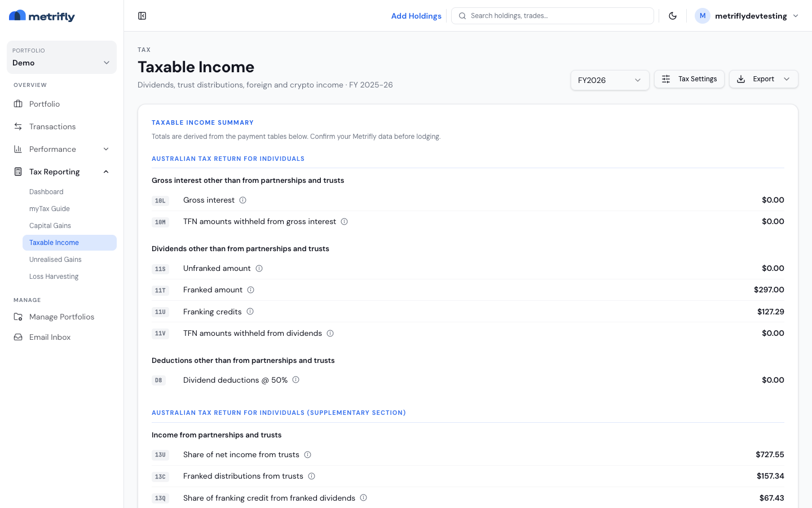Open Manage Portfolios page

(x=61, y=317)
